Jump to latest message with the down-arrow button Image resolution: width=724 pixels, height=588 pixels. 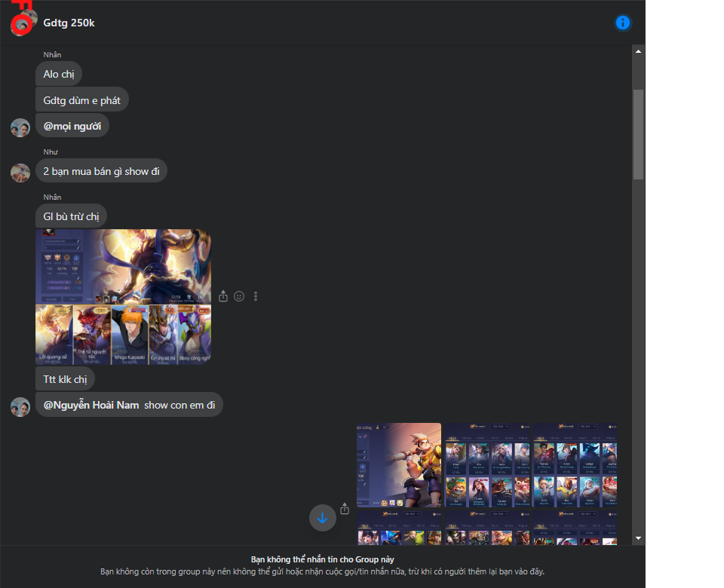pos(322,518)
